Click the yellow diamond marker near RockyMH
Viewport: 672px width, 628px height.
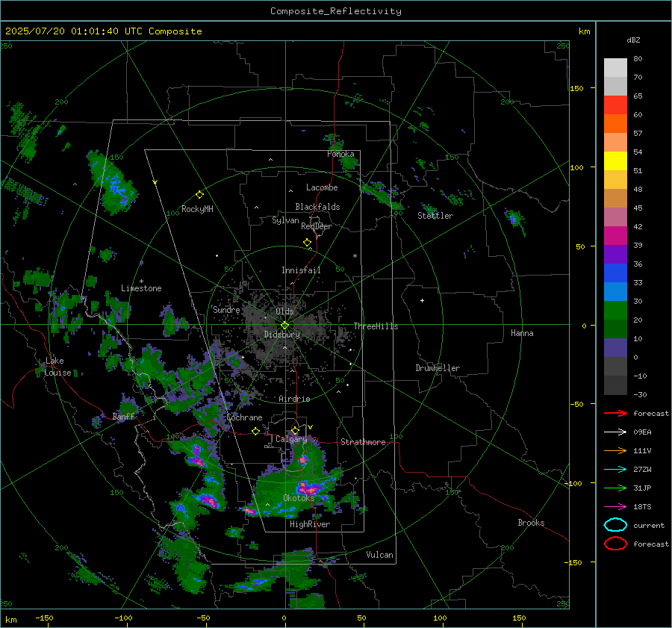(x=199, y=195)
